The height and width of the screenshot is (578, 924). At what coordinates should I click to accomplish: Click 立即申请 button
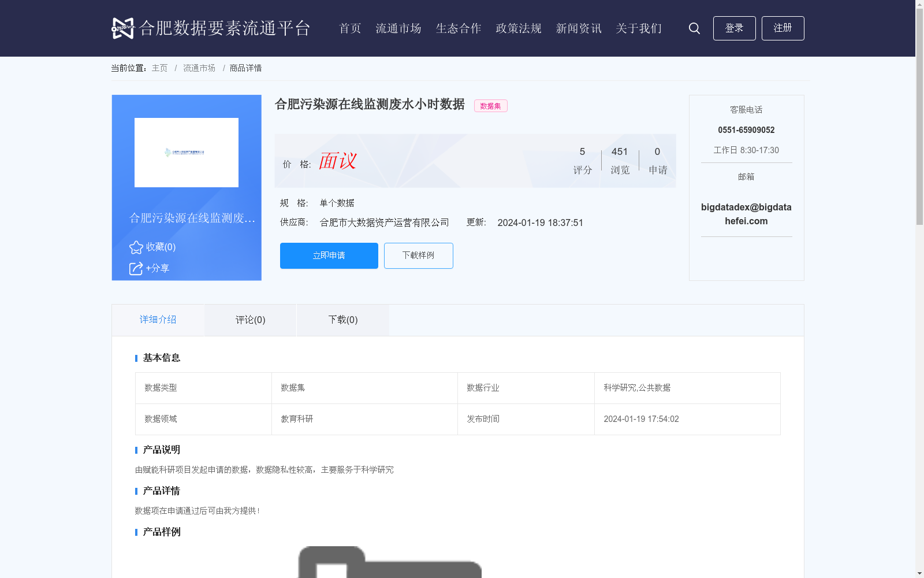pyautogui.click(x=329, y=255)
